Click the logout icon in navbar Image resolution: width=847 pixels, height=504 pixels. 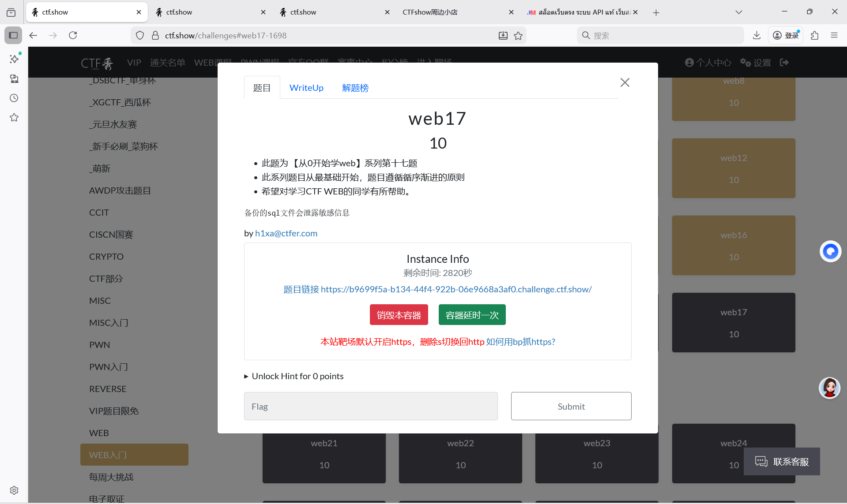[784, 63]
